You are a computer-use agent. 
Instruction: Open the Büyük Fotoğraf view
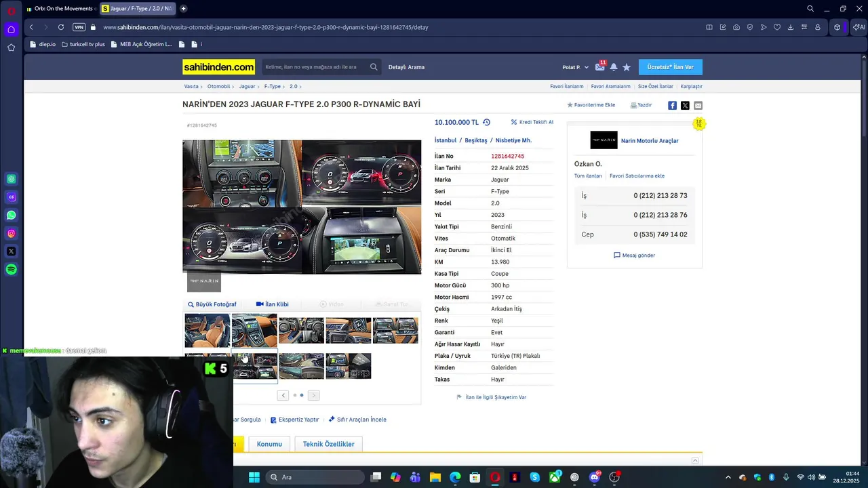[212, 304]
